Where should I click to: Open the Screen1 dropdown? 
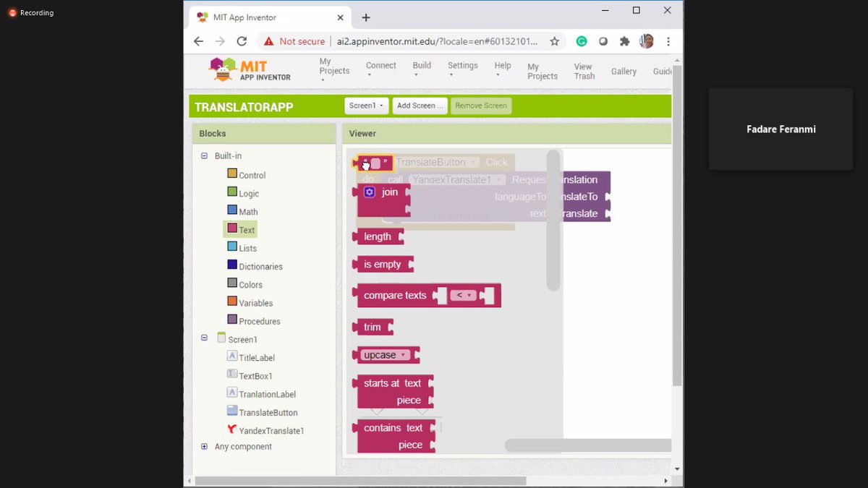(366, 106)
